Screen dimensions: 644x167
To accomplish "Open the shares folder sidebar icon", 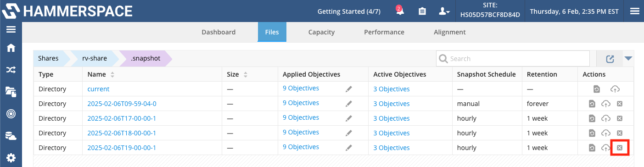I will pyautogui.click(x=11, y=91).
